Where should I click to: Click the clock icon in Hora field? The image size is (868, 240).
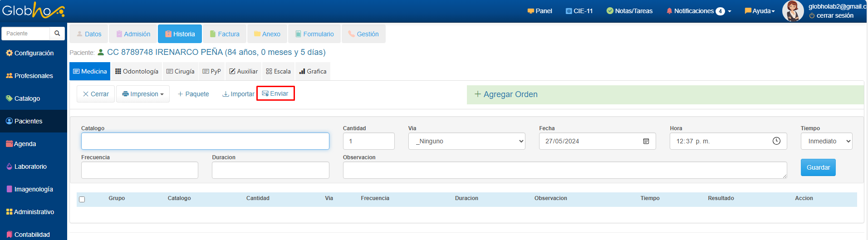tap(776, 141)
